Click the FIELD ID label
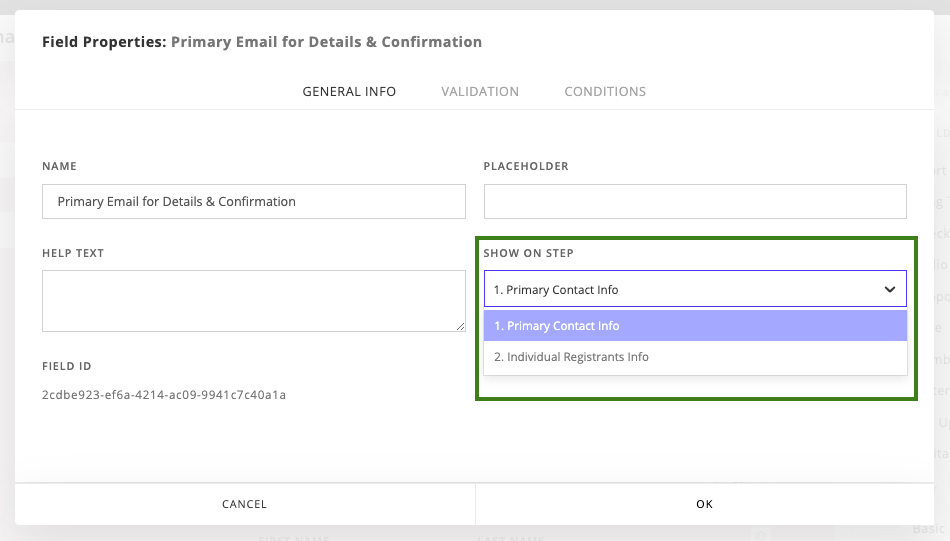This screenshot has height=541, width=950. 67,367
